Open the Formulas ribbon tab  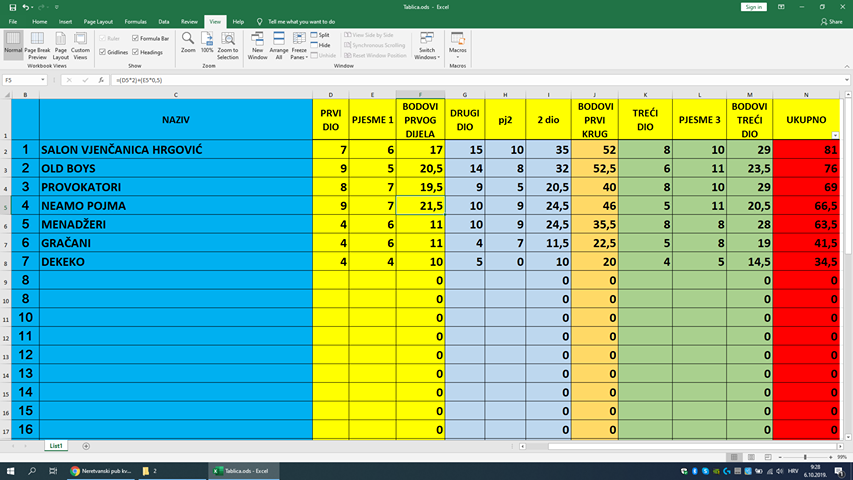tap(137, 20)
